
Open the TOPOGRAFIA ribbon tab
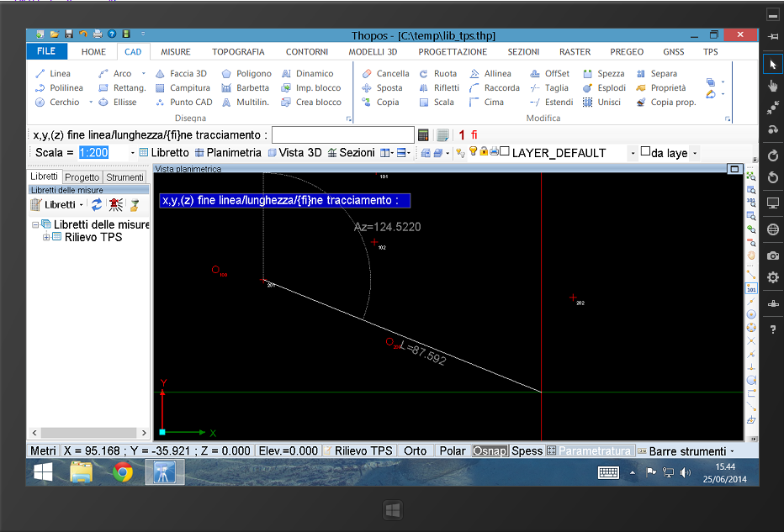[238, 52]
